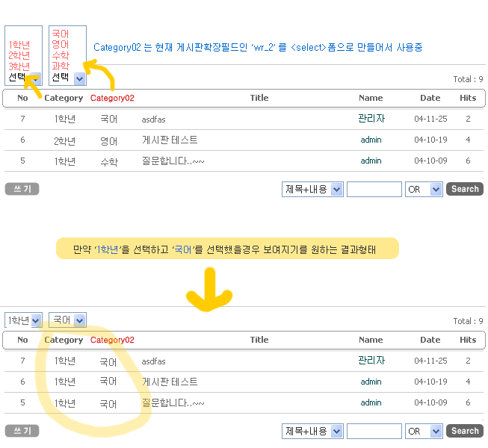488x448 pixels.
Task: Open the bottom OR operator dropdown
Action: 424,432
